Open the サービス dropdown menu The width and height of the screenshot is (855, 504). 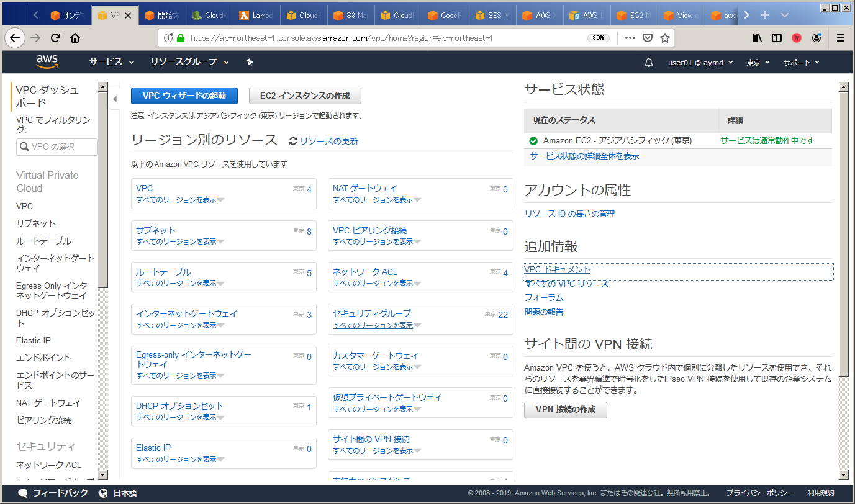[x=112, y=62]
